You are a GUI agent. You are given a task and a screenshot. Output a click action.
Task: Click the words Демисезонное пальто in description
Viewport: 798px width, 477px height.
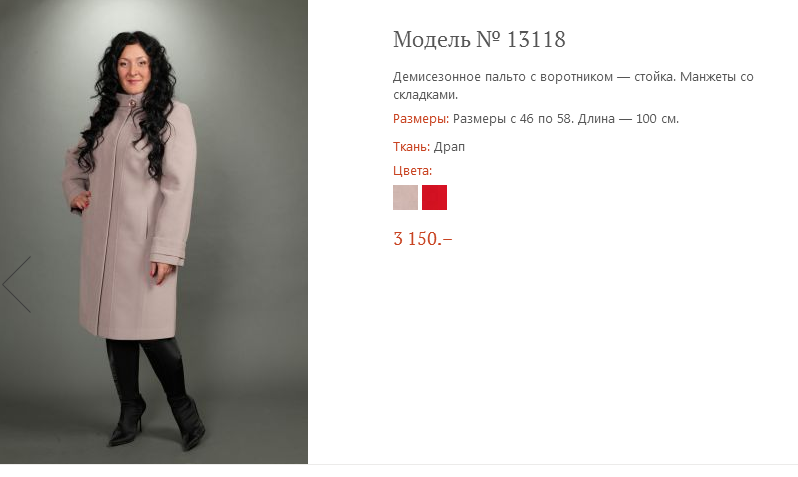pyautogui.click(x=459, y=77)
